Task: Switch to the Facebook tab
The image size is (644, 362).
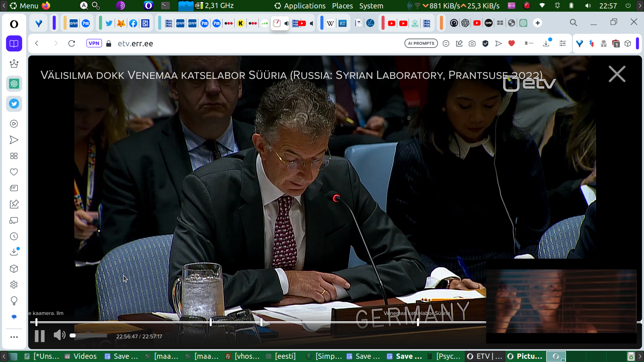Action: (133, 23)
